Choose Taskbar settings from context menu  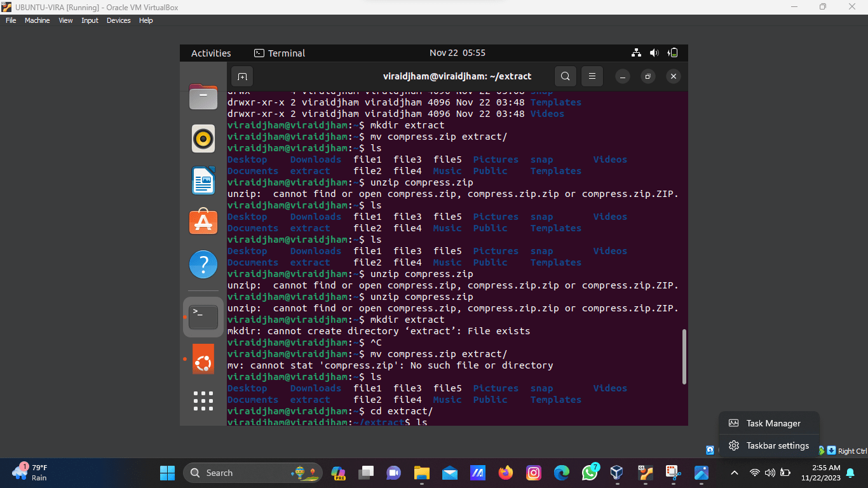(x=769, y=445)
